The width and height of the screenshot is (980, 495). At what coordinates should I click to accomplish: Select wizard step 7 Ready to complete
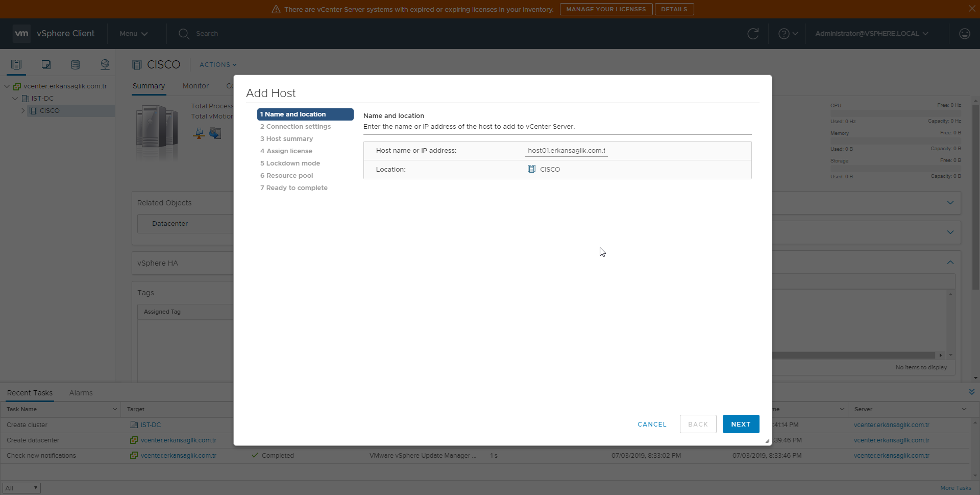click(294, 188)
